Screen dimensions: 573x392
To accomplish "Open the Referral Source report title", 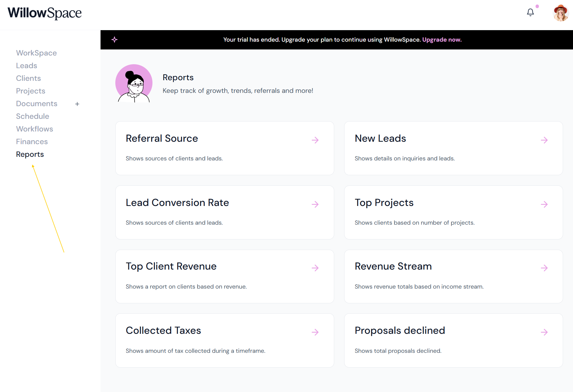I will [x=162, y=138].
